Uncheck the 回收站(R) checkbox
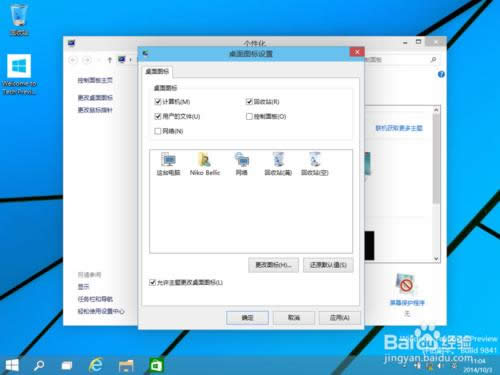 [x=249, y=101]
